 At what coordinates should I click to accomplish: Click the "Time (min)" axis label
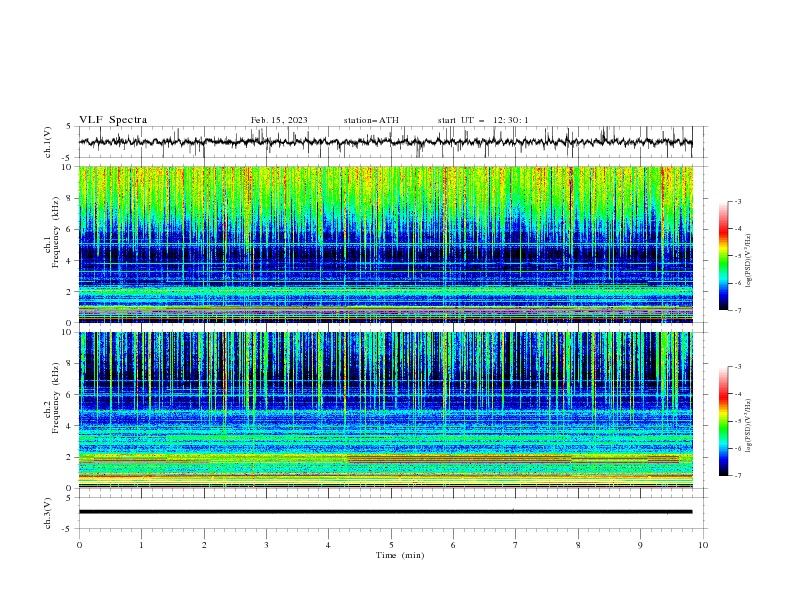point(400,555)
